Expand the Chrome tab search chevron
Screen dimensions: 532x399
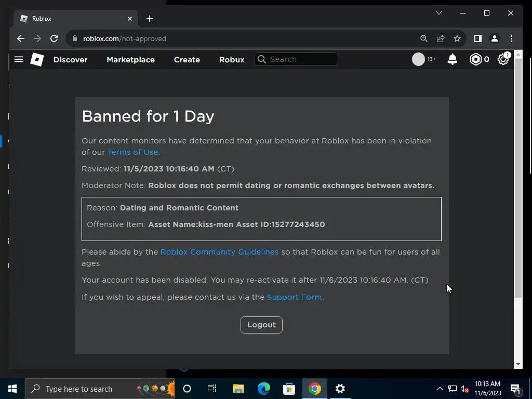click(438, 13)
